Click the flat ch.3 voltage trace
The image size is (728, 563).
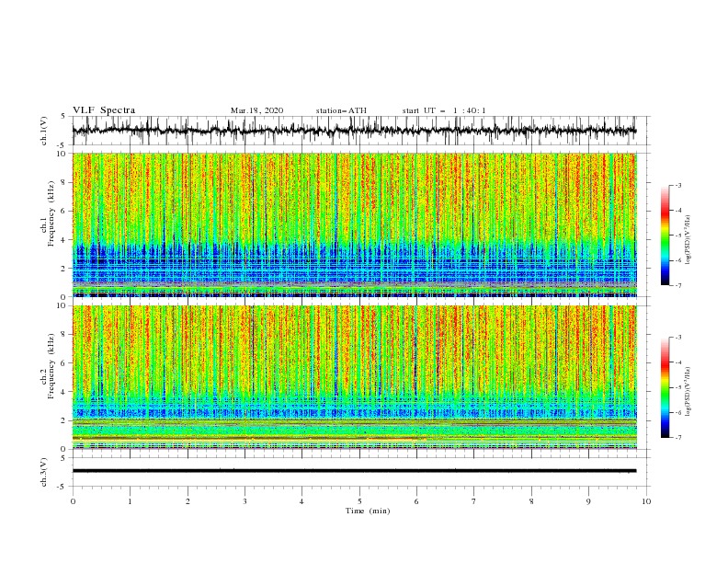click(x=354, y=471)
